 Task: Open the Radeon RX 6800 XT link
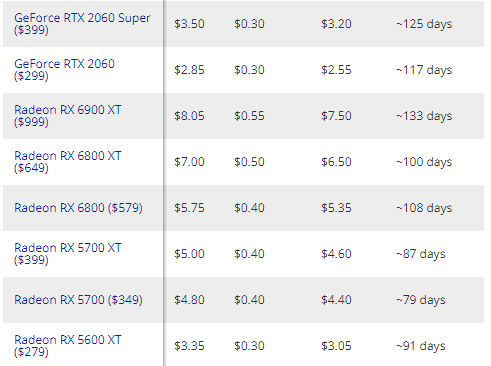pyautogui.click(x=68, y=162)
